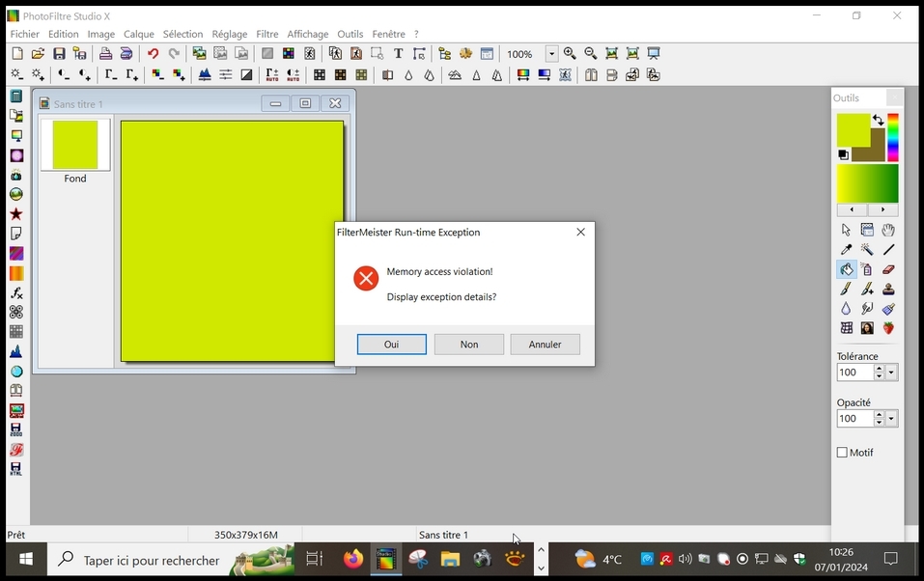The height and width of the screenshot is (581, 924).
Task: Open Firefox from the taskbar
Action: pos(353,559)
